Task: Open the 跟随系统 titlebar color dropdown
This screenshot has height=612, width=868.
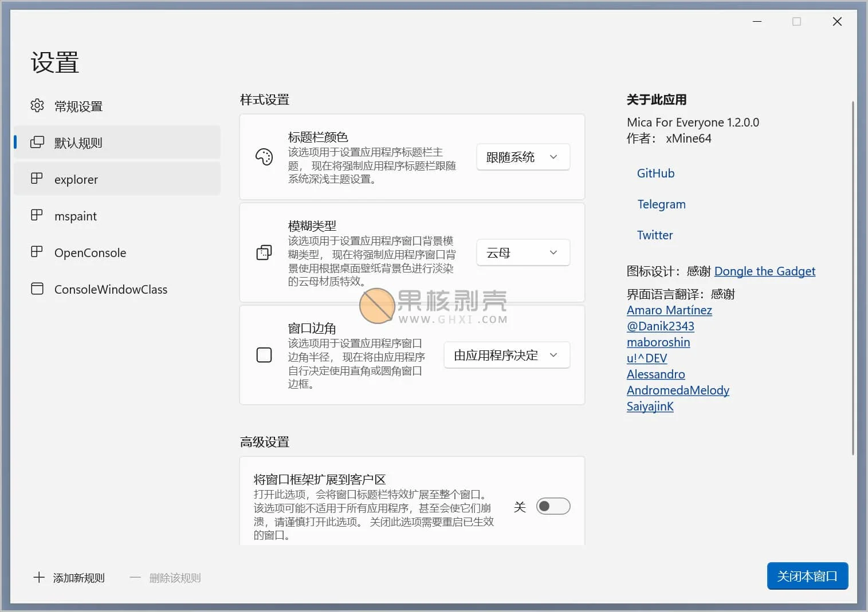Action: (x=522, y=157)
